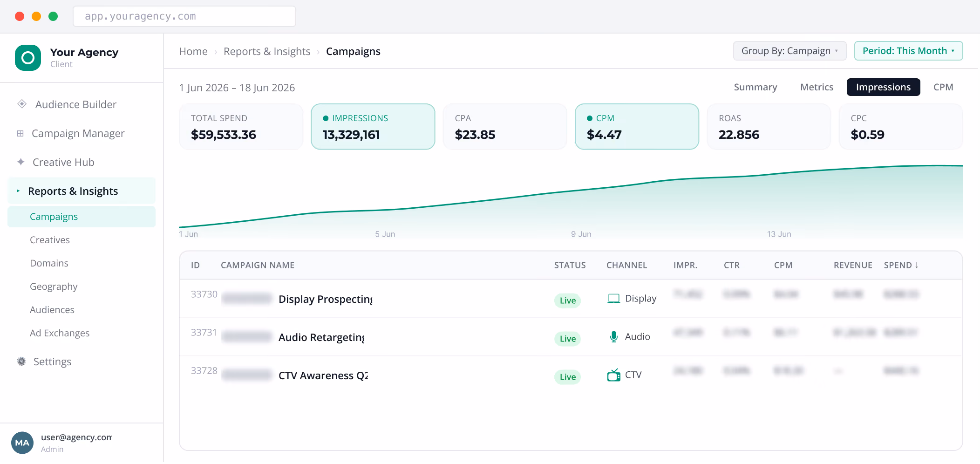The height and width of the screenshot is (464, 980).
Task: Toggle the CPC metric card
Action: coord(901,127)
